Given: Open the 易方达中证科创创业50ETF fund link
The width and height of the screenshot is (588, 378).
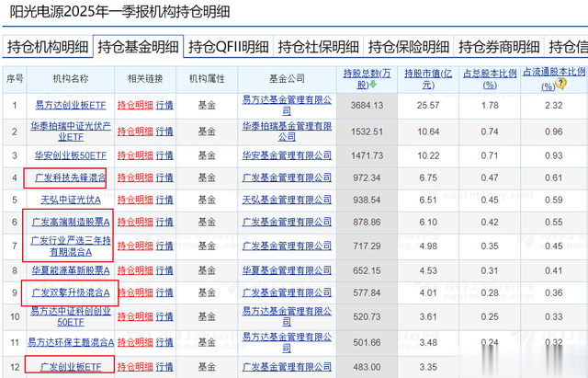Looking at the screenshot, I should (x=71, y=316).
